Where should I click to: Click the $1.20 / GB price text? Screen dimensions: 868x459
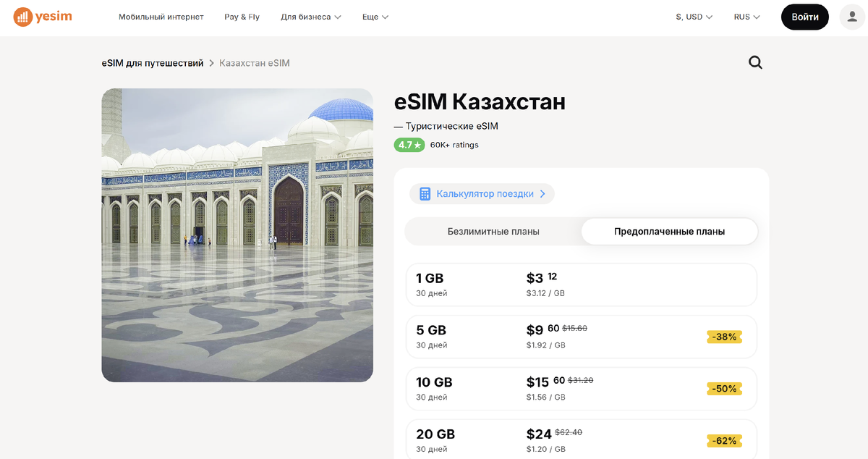(x=545, y=450)
